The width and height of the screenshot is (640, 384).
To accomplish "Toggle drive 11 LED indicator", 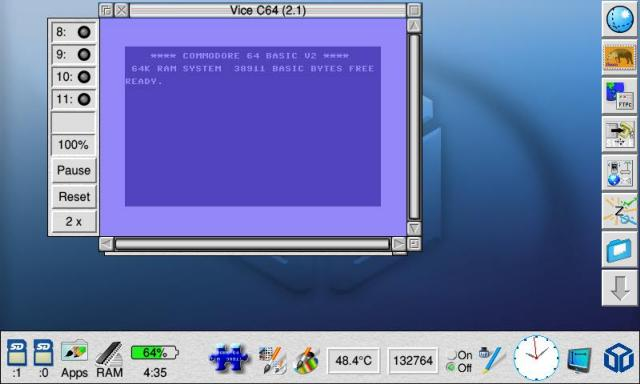I will pos(84,99).
